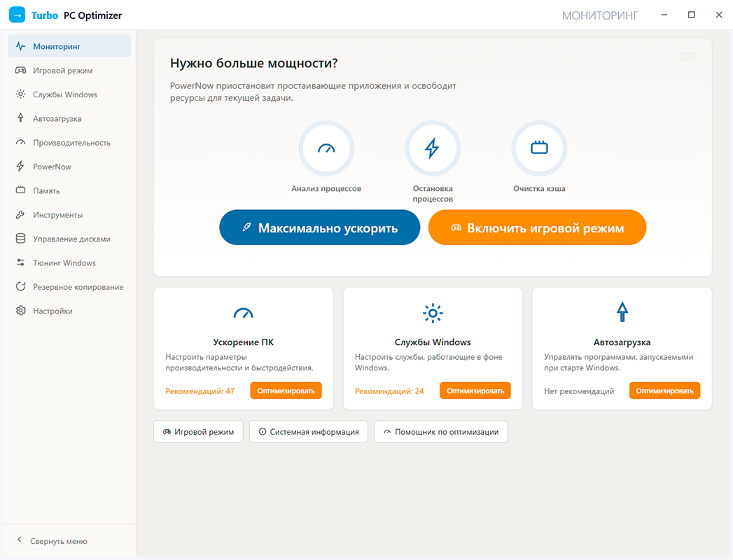
Task: Click the gear icon beside Настройки
Action: tap(20, 310)
